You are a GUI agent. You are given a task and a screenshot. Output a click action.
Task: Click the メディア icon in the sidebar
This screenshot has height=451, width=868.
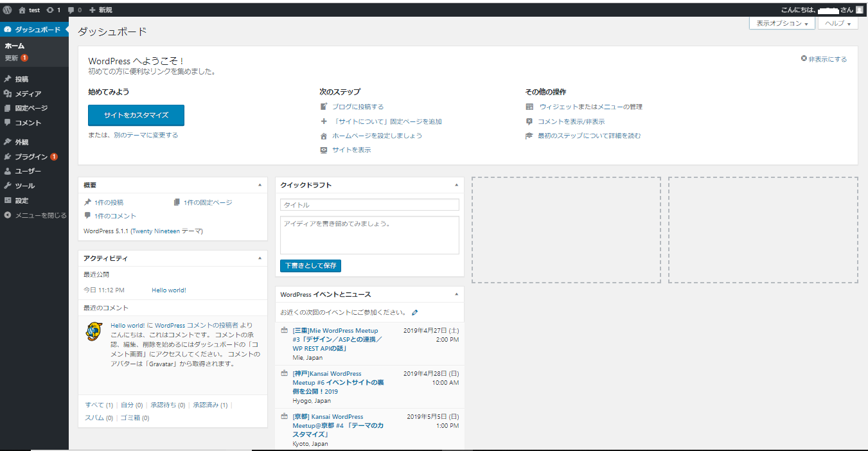pyautogui.click(x=8, y=94)
